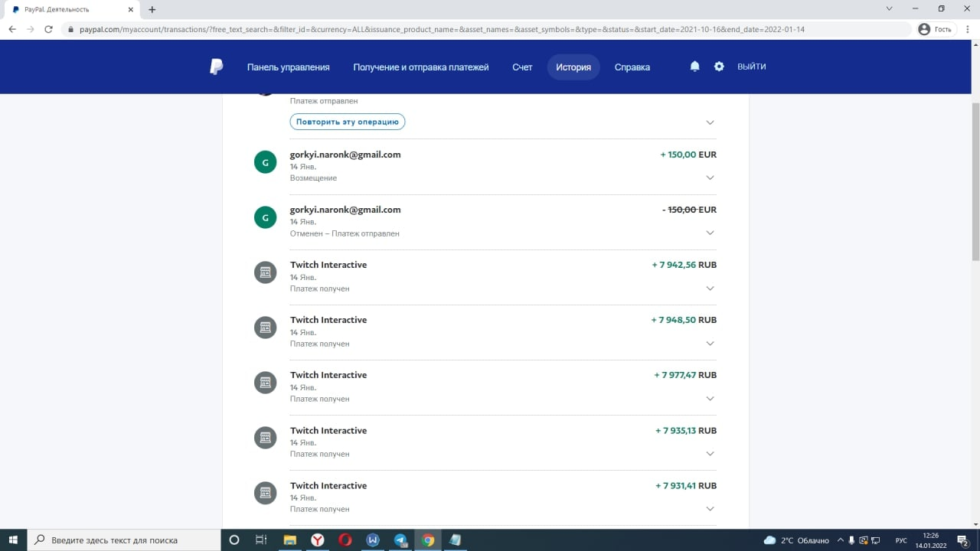Open File Explorer from taskbar

[x=290, y=540]
